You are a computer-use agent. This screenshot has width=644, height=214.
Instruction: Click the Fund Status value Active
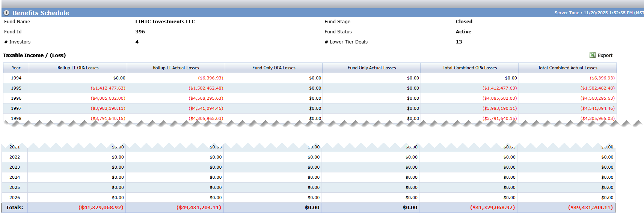[463, 32]
